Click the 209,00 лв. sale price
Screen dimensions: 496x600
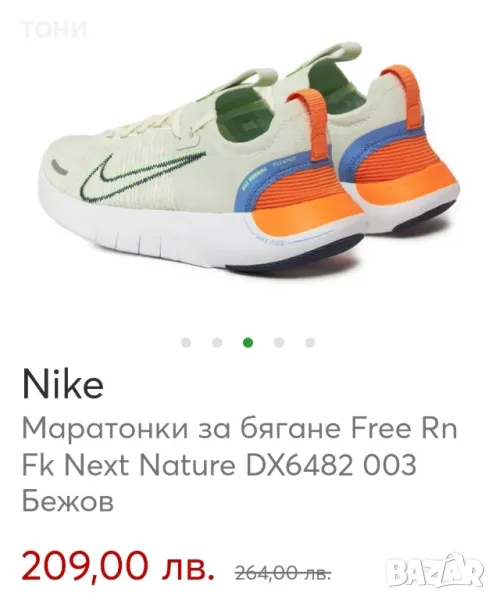pyautogui.click(x=118, y=566)
